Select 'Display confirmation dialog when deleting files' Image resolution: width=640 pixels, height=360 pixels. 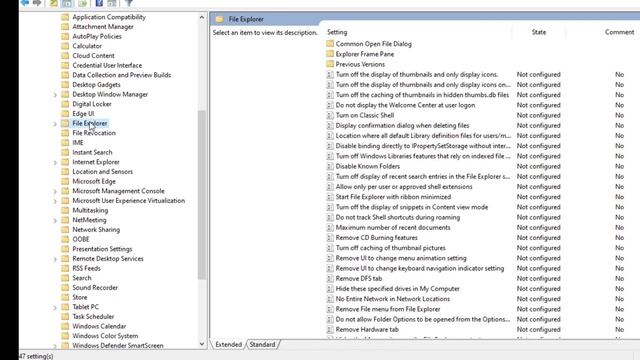click(402, 125)
